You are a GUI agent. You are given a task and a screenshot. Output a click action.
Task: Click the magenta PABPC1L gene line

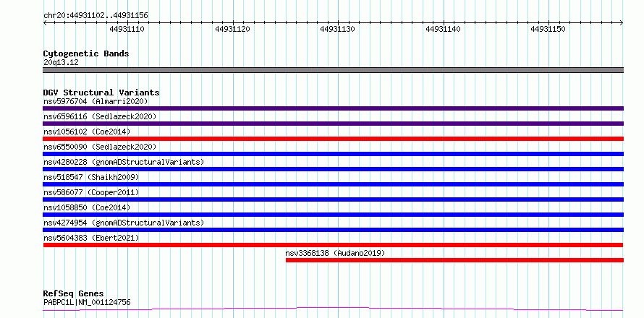click(x=333, y=309)
